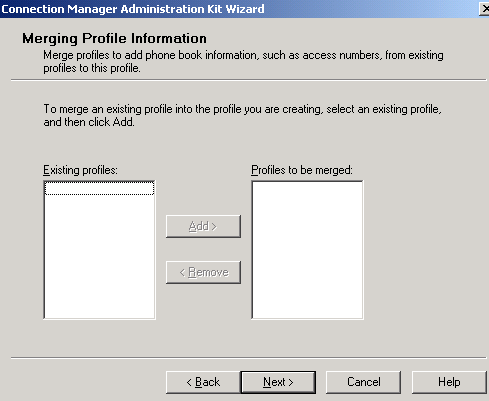489x401 pixels.
Task: Click the Merge profiles description text under heading
Action: click(243, 61)
